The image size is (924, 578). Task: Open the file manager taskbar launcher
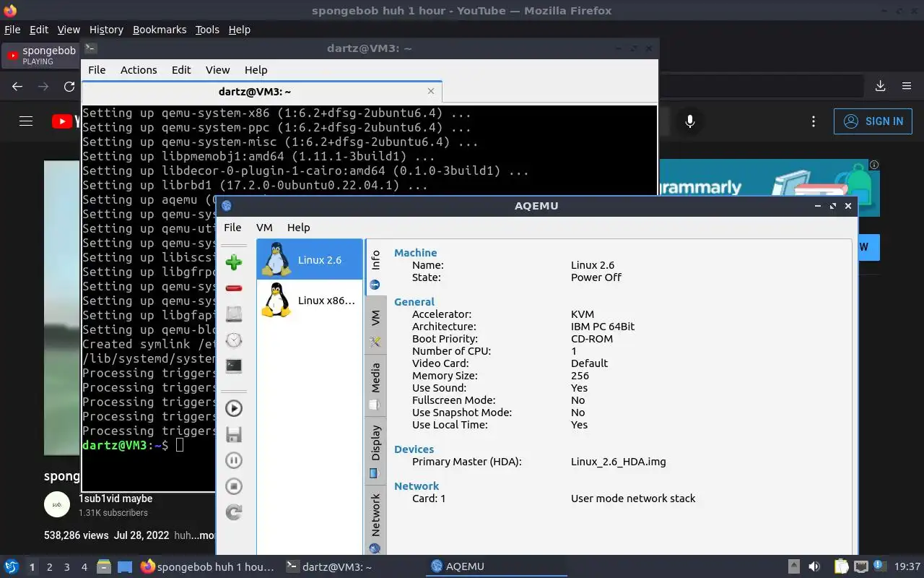104,566
